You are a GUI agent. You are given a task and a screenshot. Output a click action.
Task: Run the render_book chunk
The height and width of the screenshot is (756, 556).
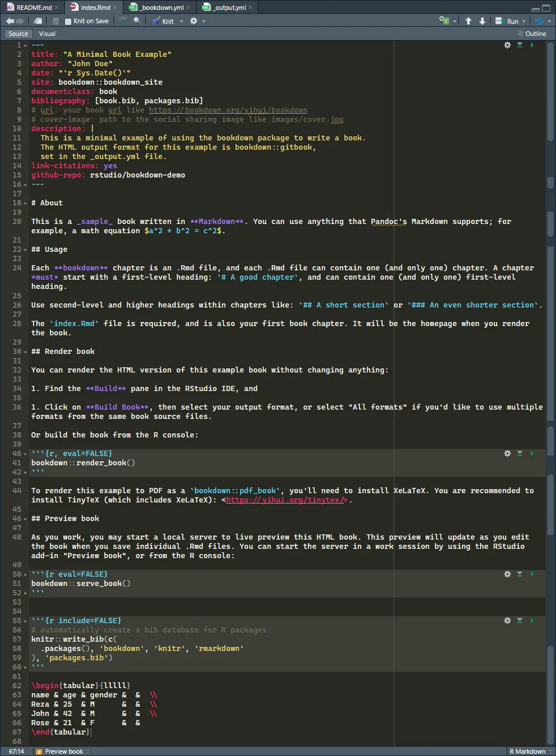(532, 453)
